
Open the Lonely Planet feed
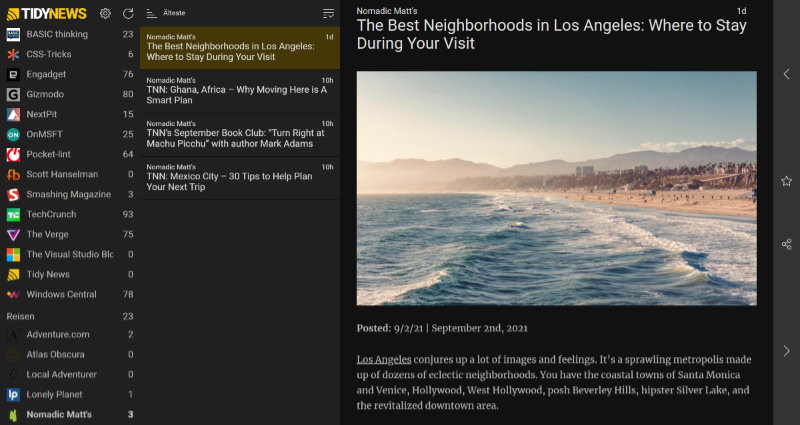point(57,394)
